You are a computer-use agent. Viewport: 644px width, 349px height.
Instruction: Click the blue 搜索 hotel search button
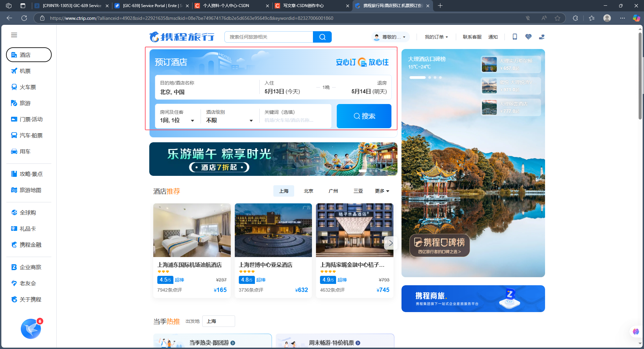[364, 116]
